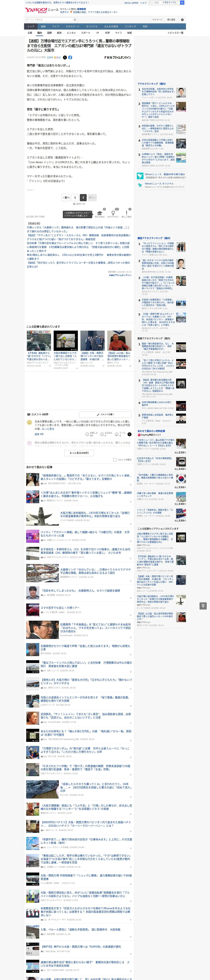Image resolution: width=210 pixels, height=980 pixels.
Task: Click the Yahoo! JAPAN news logo
Action: [x=42, y=10]
